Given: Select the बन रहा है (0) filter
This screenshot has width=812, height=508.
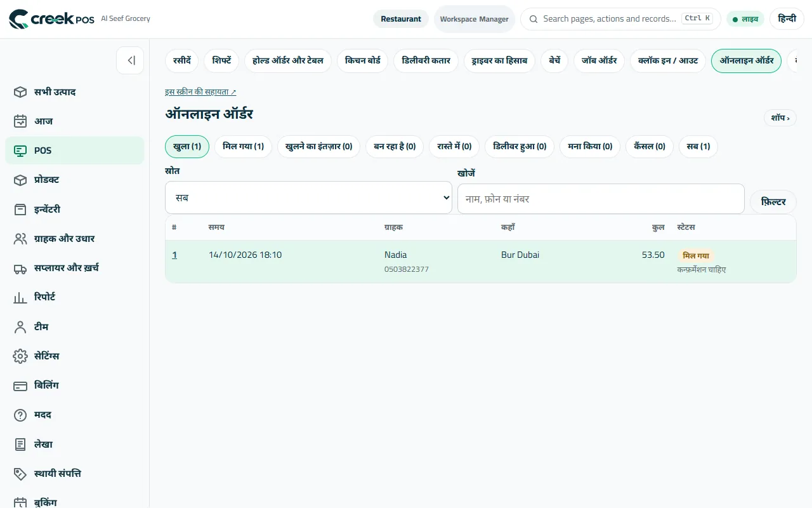Looking at the screenshot, I should pyautogui.click(x=395, y=147).
